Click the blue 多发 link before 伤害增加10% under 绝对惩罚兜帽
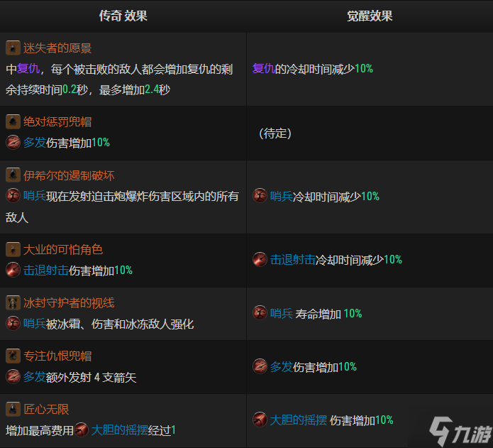This screenshot has height=448, width=493. pos(35,143)
